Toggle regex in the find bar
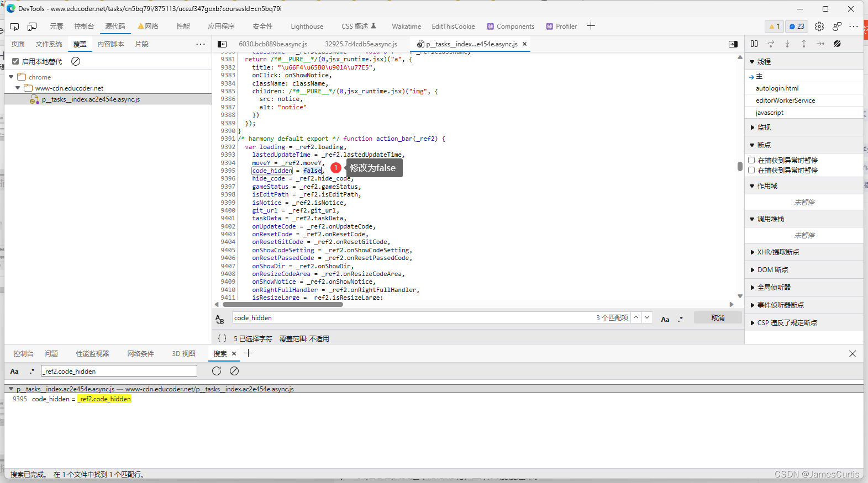Viewport: 868px width, 483px height. (681, 319)
